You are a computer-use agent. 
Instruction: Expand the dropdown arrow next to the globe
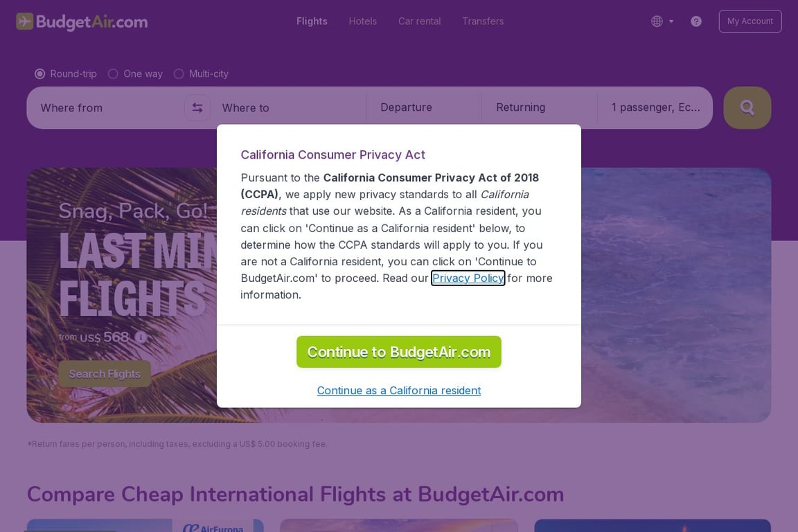pyautogui.click(x=671, y=21)
